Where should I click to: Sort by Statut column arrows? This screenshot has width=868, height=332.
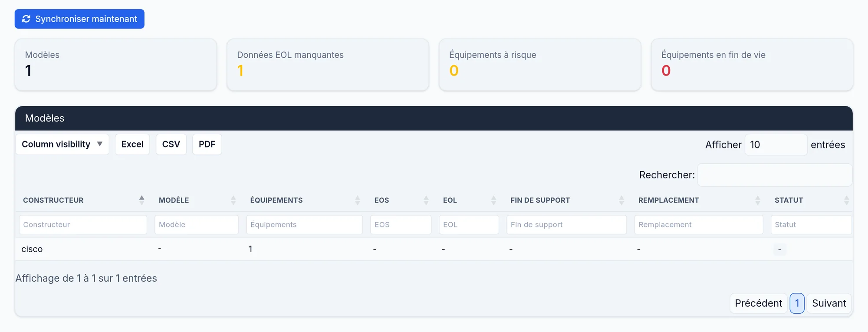846,200
